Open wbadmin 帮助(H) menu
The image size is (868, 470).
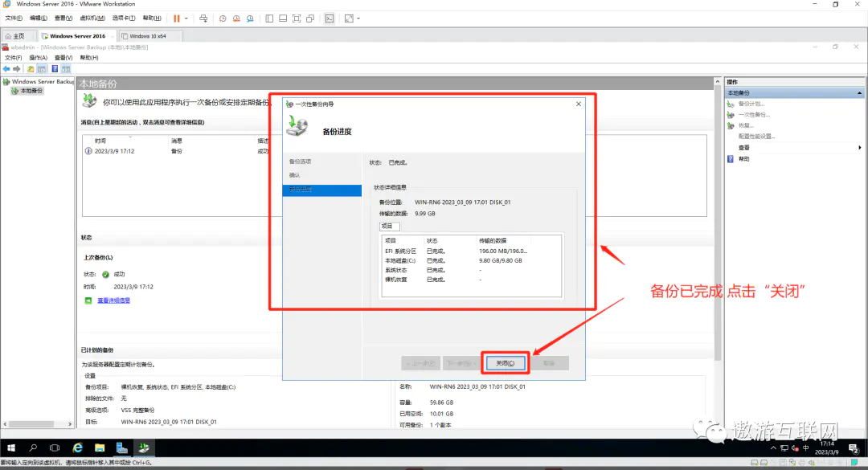[x=89, y=58]
